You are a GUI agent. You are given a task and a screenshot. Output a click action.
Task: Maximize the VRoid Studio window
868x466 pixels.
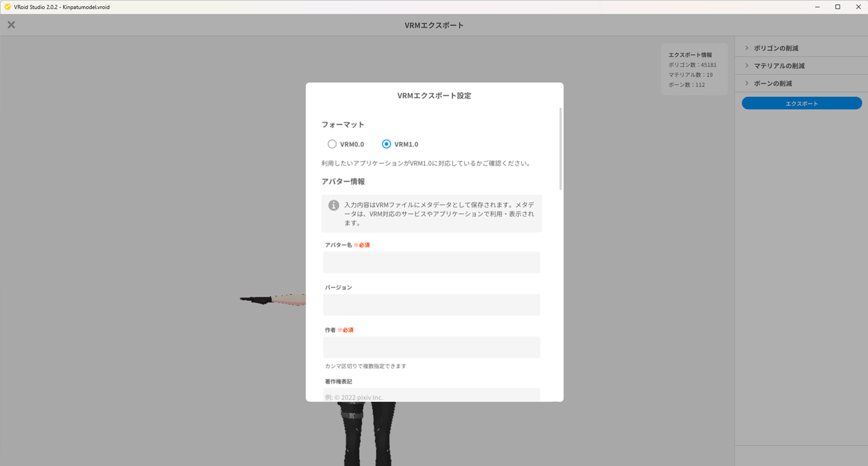click(x=838, y=7)
